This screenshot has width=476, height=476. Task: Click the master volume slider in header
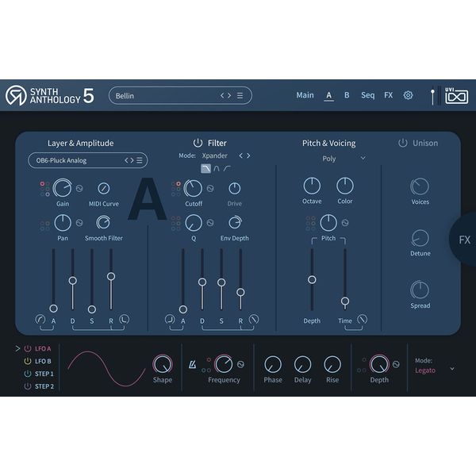[432, 97]
